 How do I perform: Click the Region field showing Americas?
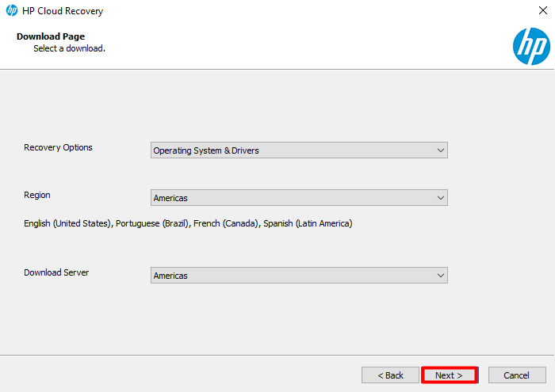coord(299,198)
